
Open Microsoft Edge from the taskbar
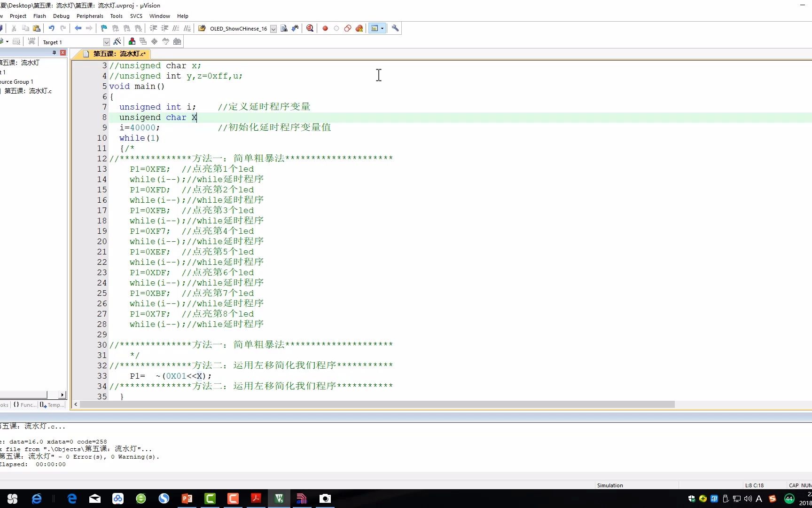point(72,499)
